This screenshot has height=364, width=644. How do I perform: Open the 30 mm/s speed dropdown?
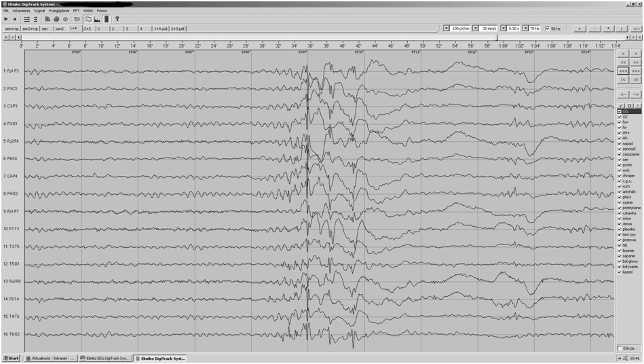[475, 29]
